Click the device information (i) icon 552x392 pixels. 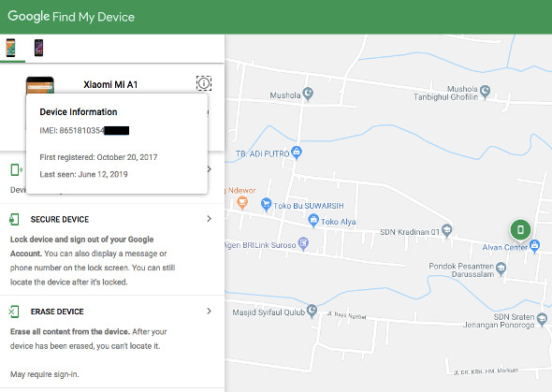tap(204, 83)
